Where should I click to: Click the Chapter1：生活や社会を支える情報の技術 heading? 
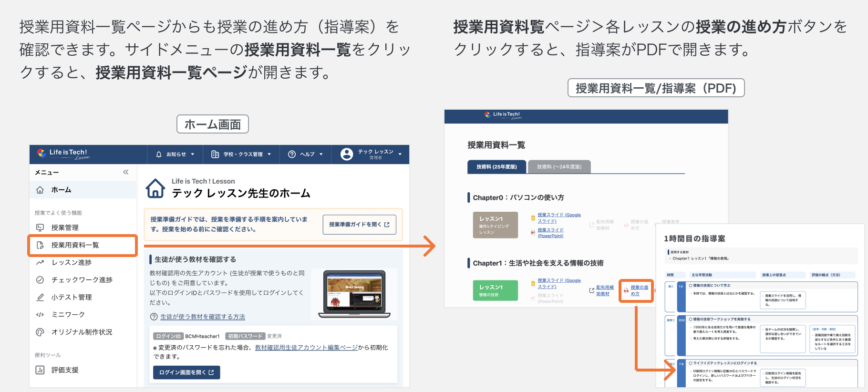[538, 263]
